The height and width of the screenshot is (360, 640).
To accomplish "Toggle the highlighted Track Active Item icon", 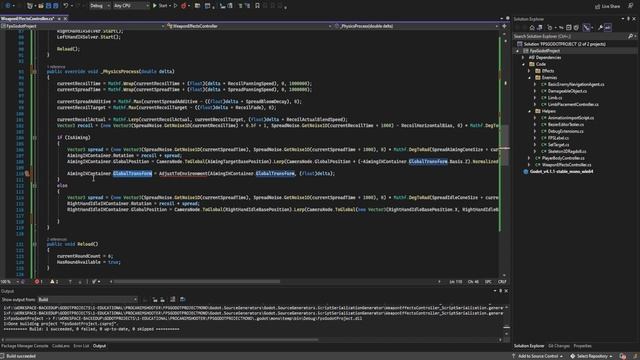I will click(587, 28).
